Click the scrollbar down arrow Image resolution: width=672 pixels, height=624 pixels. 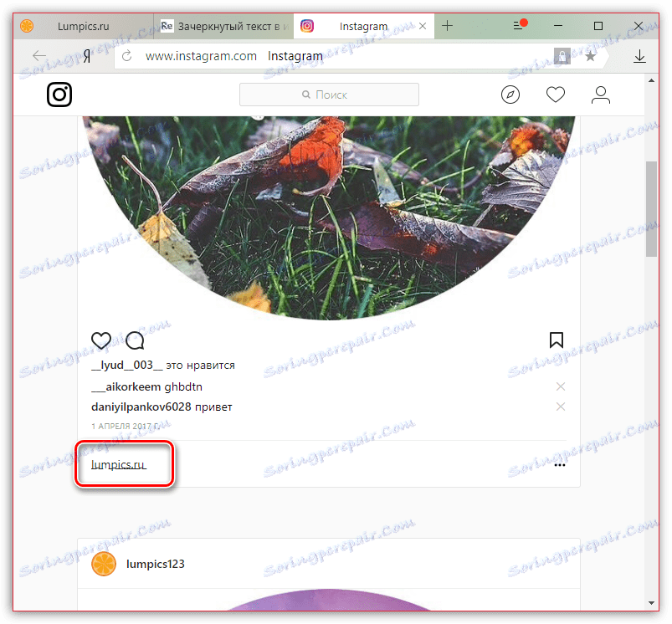pos(651,602)
